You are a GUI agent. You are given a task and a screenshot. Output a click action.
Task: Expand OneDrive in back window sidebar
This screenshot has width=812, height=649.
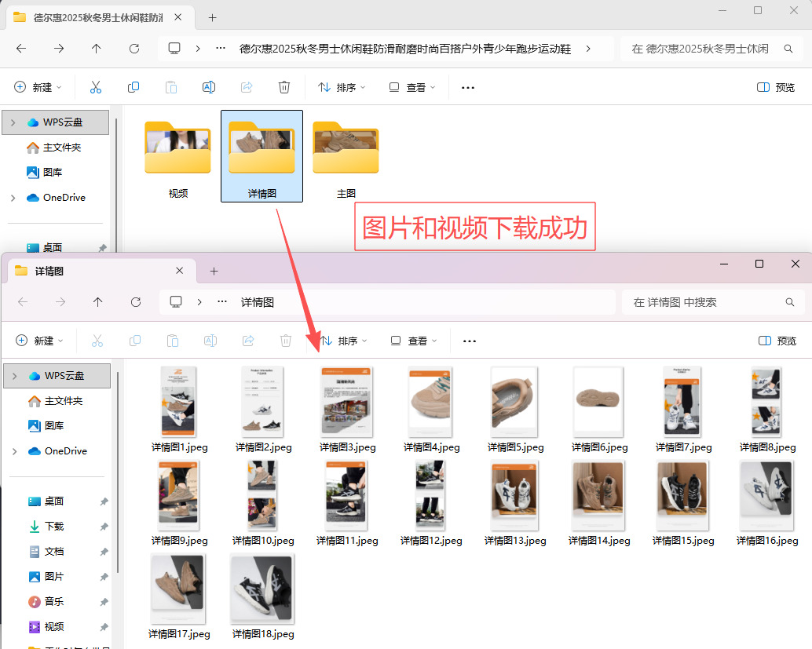tap(13, 198)
